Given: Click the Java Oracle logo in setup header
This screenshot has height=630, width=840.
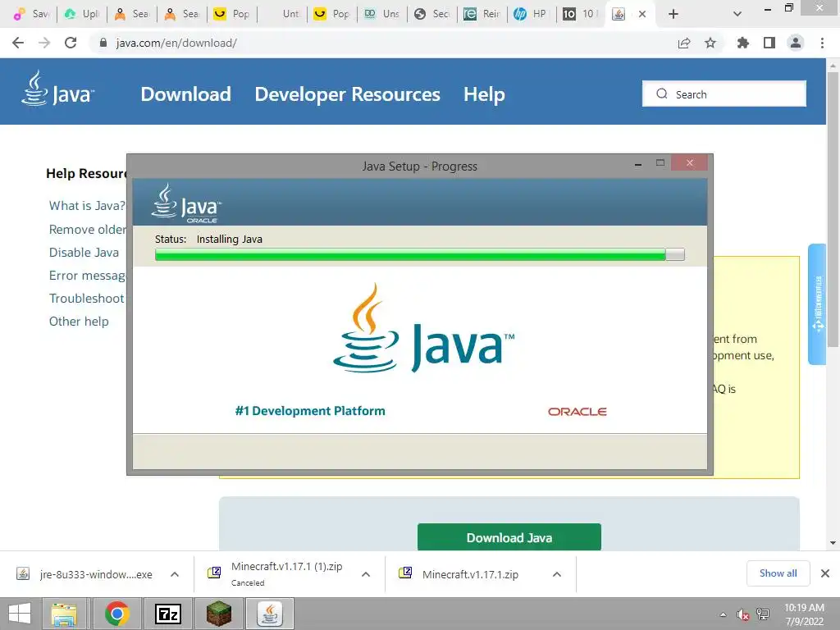Looking at the screenshot, I should [186, 203].
